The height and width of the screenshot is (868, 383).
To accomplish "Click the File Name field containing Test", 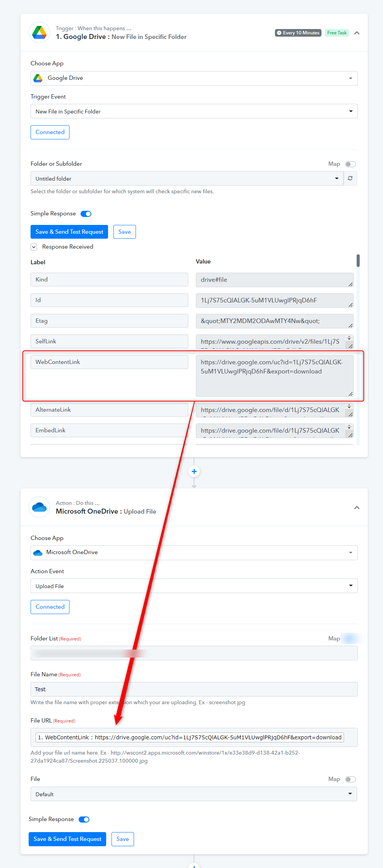I will pyautogui.click(x=194, y=689).
